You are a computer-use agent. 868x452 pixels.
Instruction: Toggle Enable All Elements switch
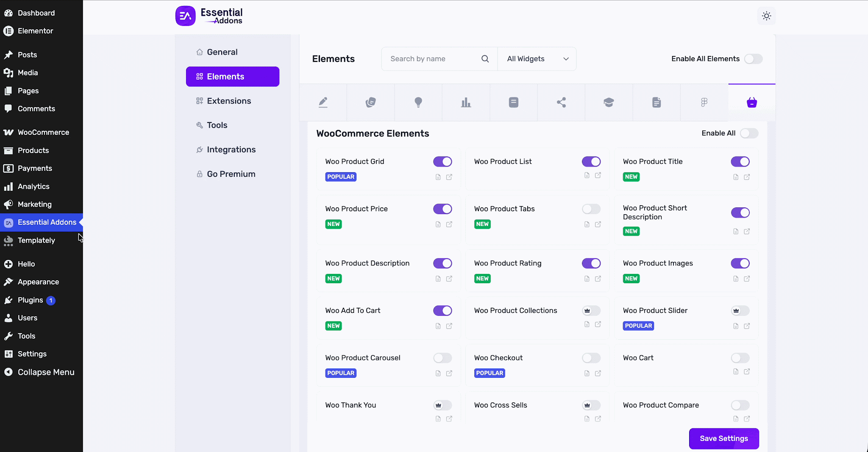[753, 59]
